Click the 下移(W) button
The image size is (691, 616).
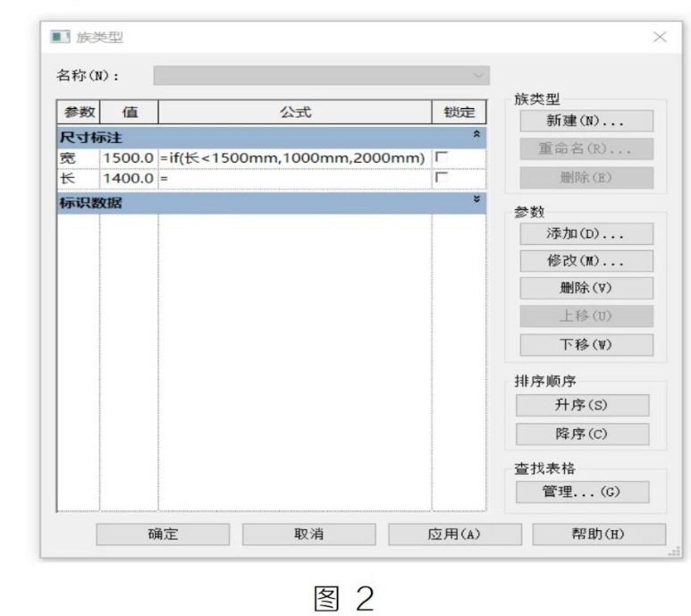tap(586, 344)
